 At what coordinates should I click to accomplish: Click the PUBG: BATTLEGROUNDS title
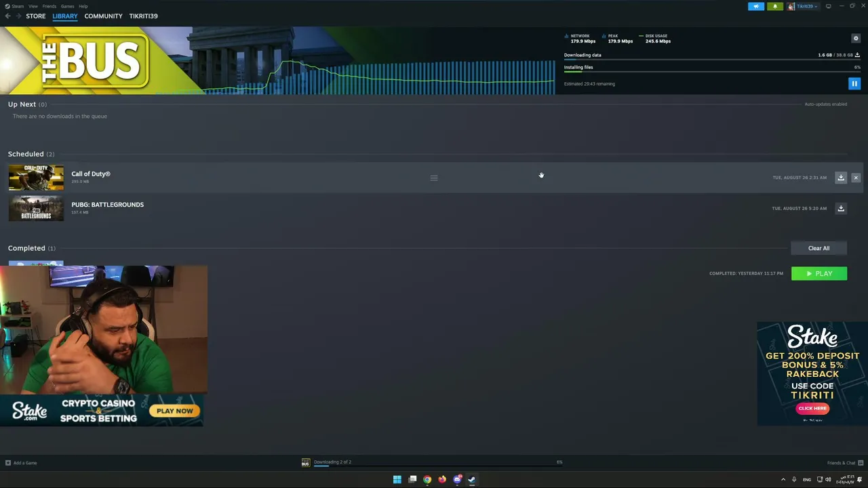[107, 205]
